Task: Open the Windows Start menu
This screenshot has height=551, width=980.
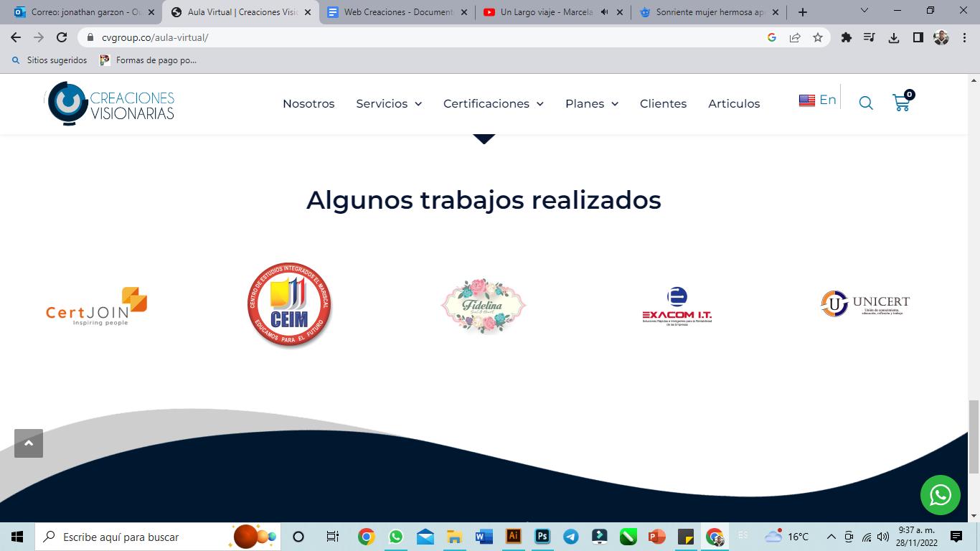Action: pos(17,537)
